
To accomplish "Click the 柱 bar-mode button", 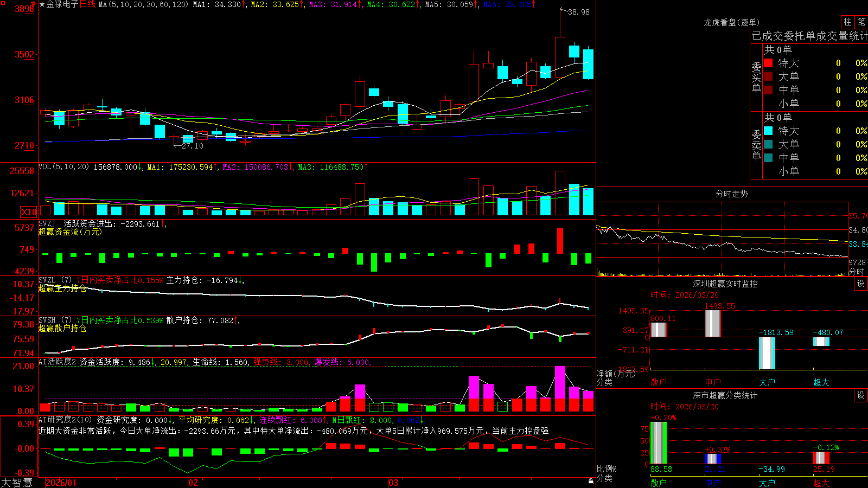I will tap(847, 22).
